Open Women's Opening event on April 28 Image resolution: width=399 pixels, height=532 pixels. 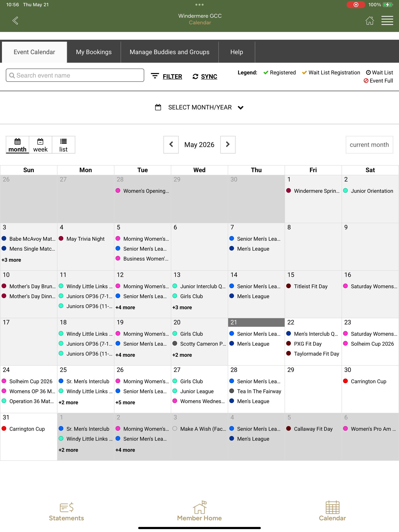pos(142,191)
